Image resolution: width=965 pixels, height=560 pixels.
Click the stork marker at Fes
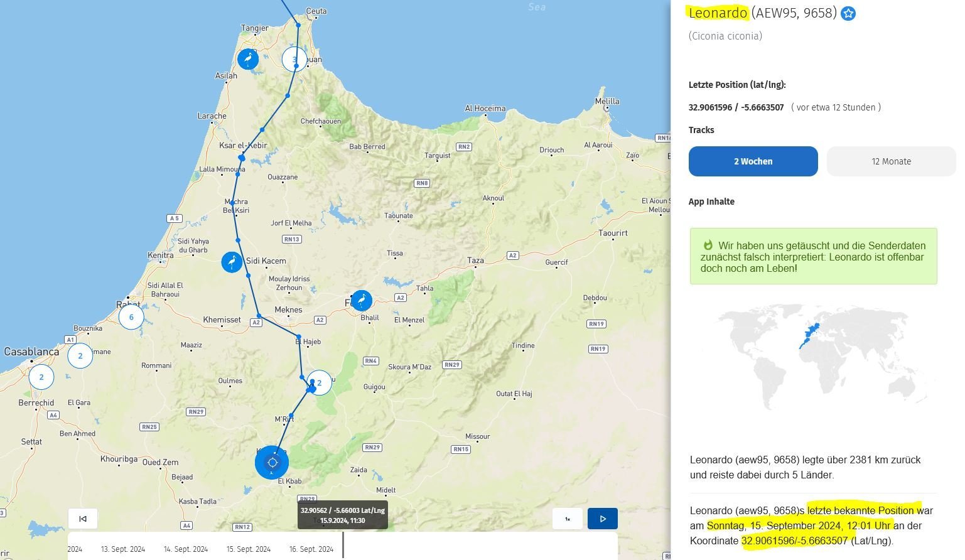point(361,301)
